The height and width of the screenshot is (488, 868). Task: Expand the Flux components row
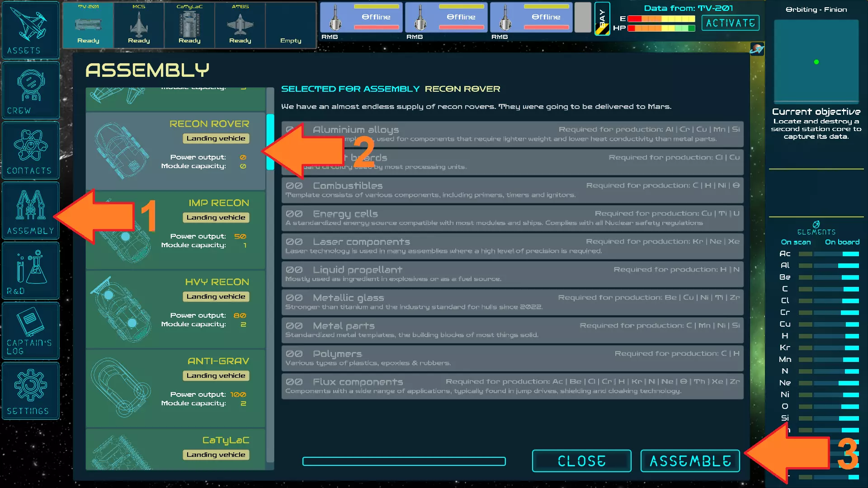click(x=512, y=386)
